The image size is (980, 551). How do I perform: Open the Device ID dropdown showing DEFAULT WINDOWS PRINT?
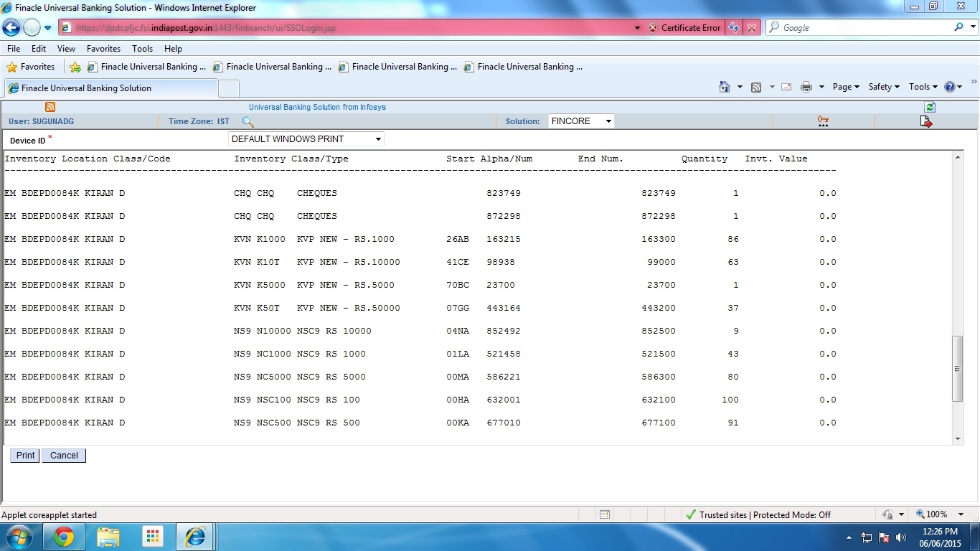point(377,138)
